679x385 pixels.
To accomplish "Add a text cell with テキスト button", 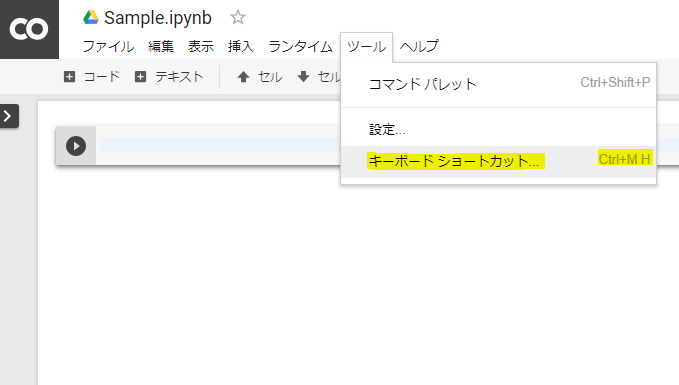I will coord(169,77).
